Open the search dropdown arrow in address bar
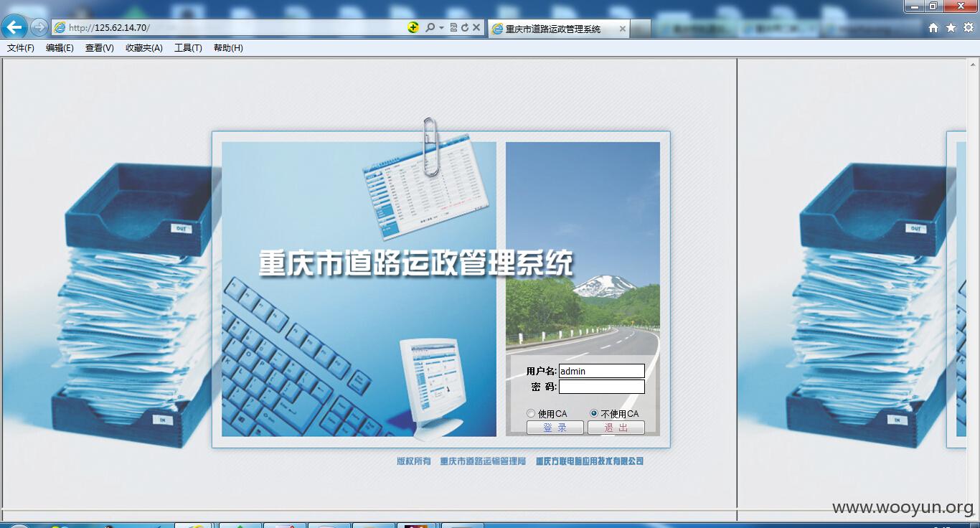The image size is (980, 528). pos(441,28)
